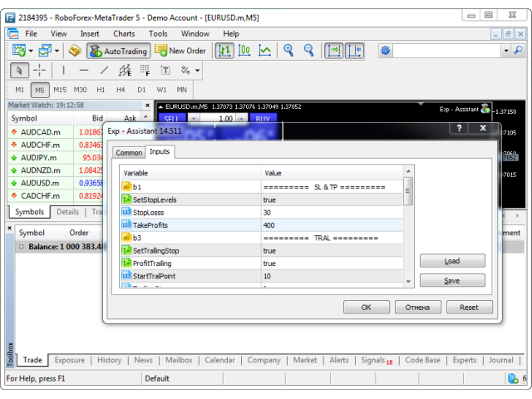Toggle chart auto scroll

click(334, 51)
